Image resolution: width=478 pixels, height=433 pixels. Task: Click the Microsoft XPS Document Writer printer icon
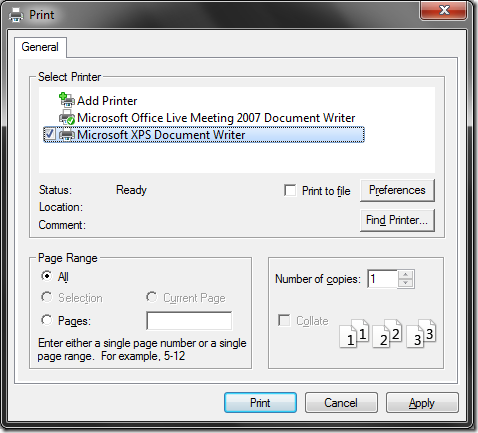(x=67, y=134)
